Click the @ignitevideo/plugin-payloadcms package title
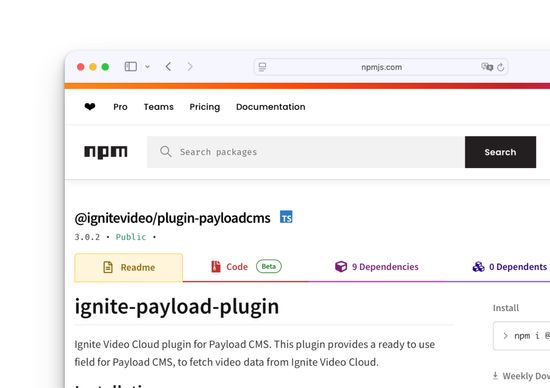550x388 pixels. point(172,218)
